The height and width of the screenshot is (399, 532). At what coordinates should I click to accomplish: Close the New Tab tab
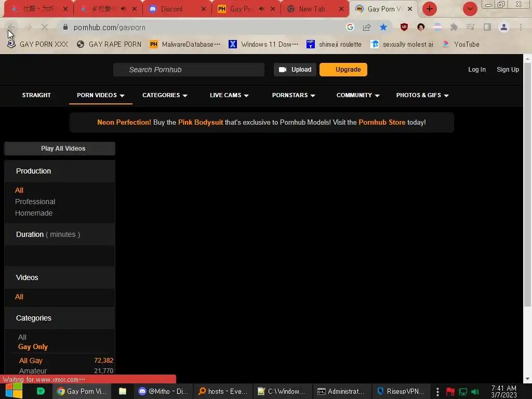[341, 9]
